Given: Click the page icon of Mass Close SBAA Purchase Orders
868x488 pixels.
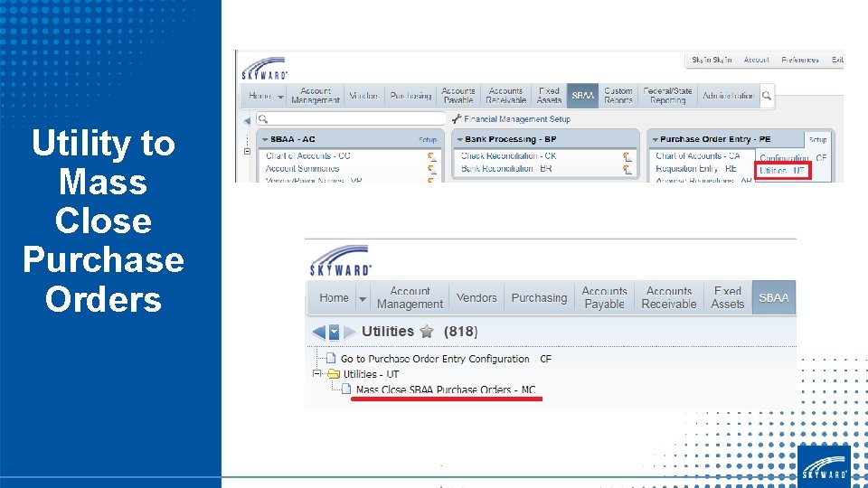Looking at the screenshot, I should [x=346, y=389].
